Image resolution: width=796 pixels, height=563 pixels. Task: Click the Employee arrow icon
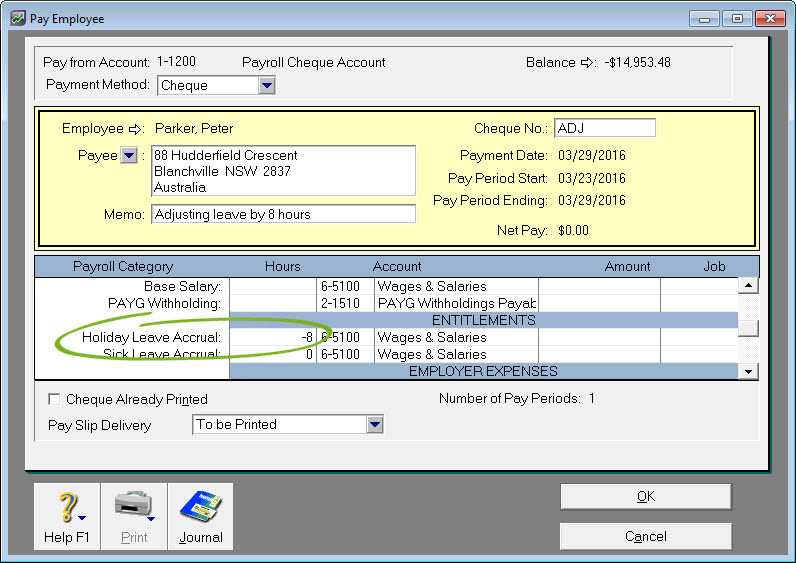[137, 129]
